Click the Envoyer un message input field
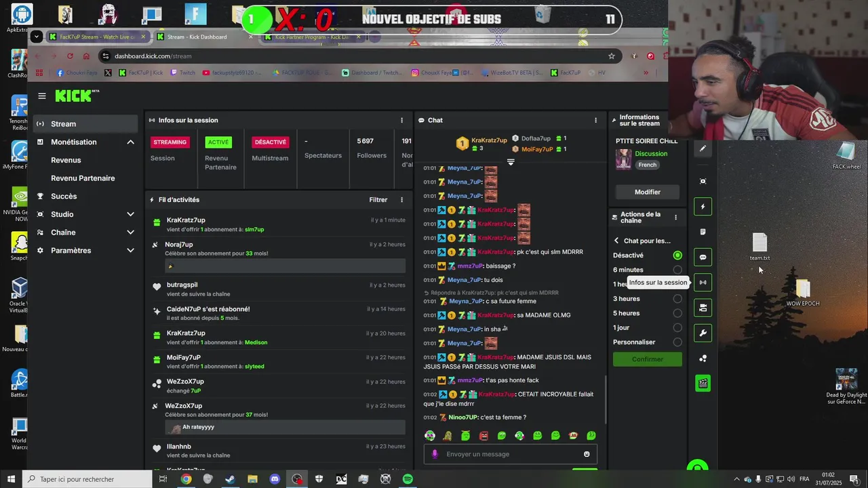This screenshot has height=488, width=868. tap(511, 454)
